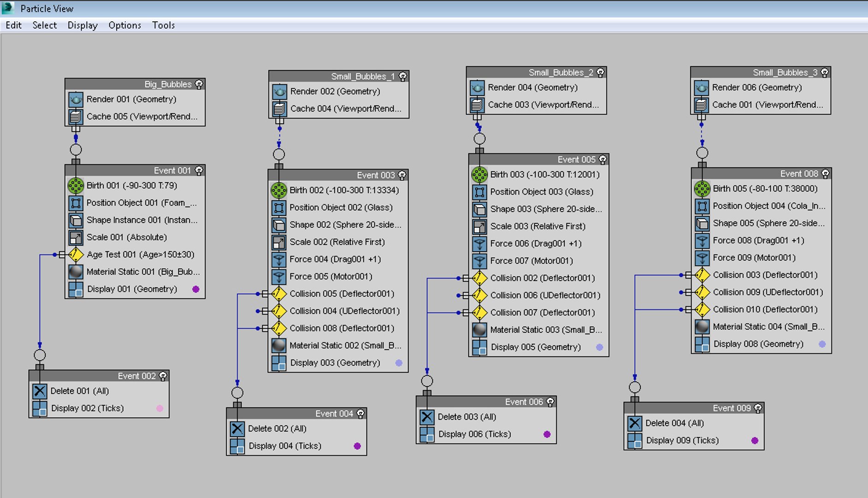This screenshot has height=498, width=868.
Task: Click Display 001 purple color dot
Action: [196, 289]
